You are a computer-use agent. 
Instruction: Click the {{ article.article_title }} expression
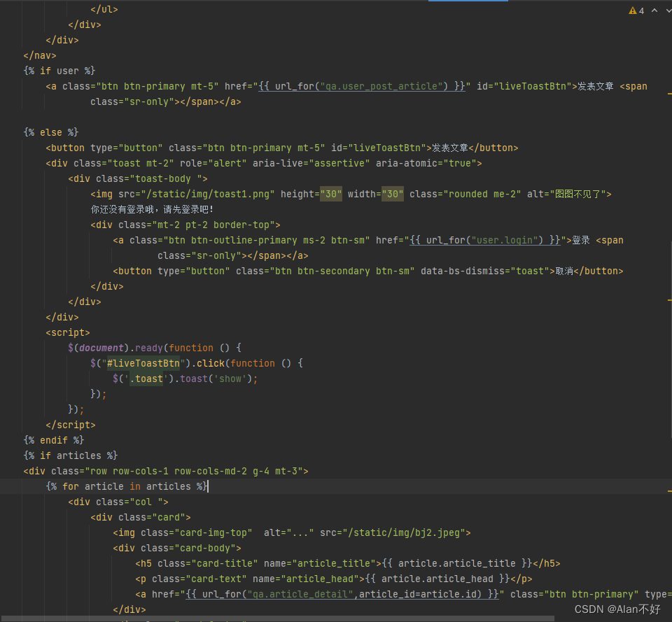(x=457, y=563)
